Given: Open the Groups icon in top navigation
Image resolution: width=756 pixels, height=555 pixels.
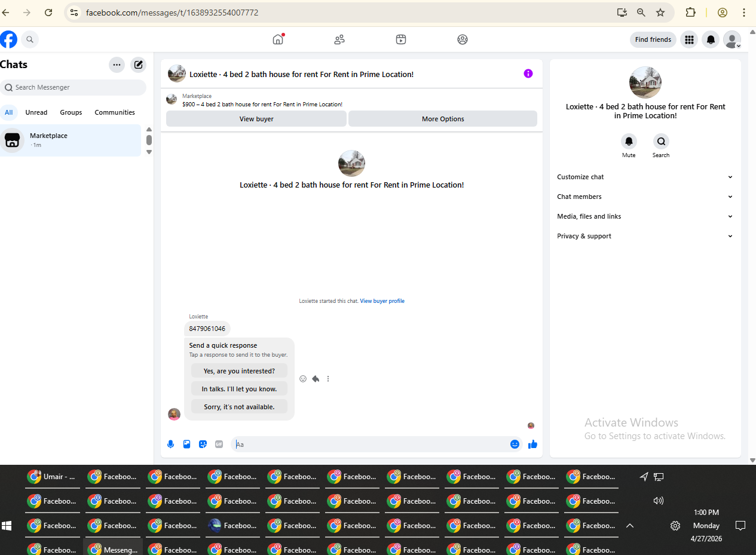Looking at the screenshot, I should click(x=463, y=39).
